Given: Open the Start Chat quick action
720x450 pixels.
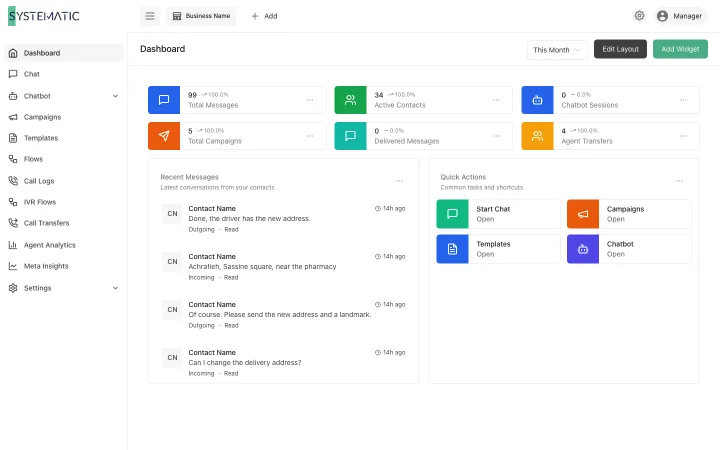Looking at the screenshot, I should coord(499,214).
